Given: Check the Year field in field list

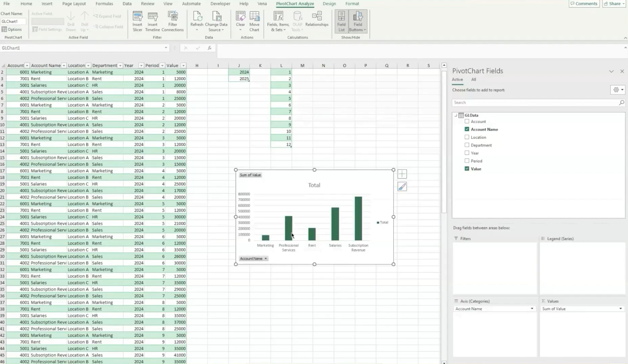Looking at the screenshot, I should point(467,153).
